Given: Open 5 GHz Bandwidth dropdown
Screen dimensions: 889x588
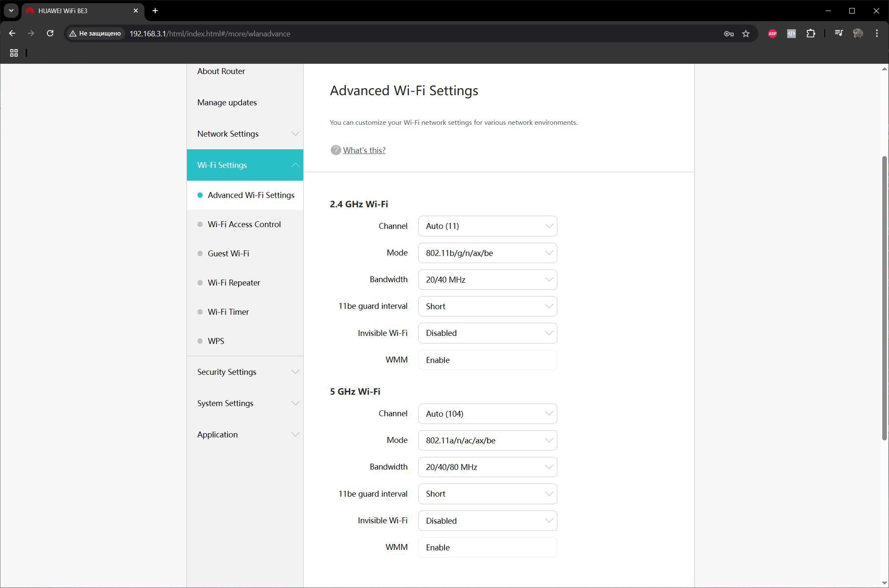Looking at the screenshot, I should click(x=487, y=467).
